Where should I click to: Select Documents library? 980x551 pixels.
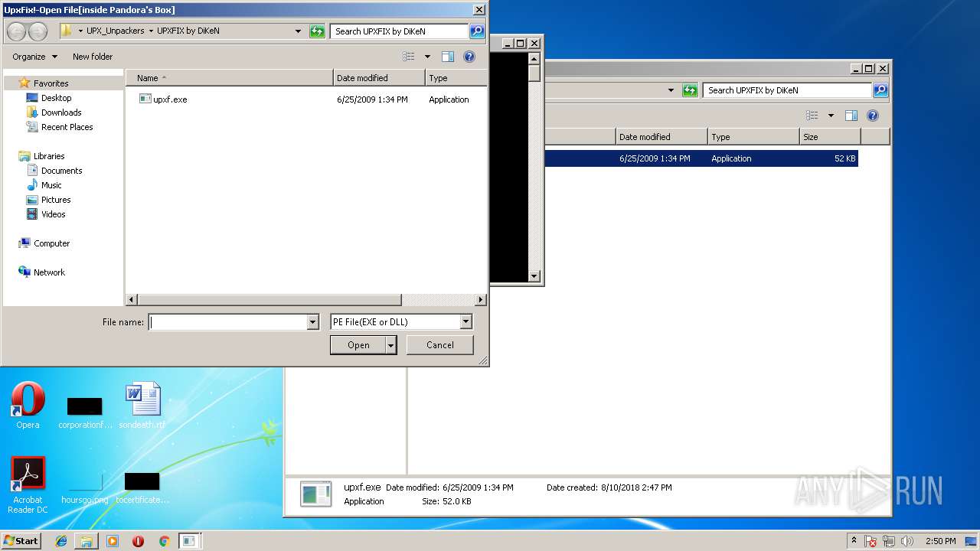61,171
